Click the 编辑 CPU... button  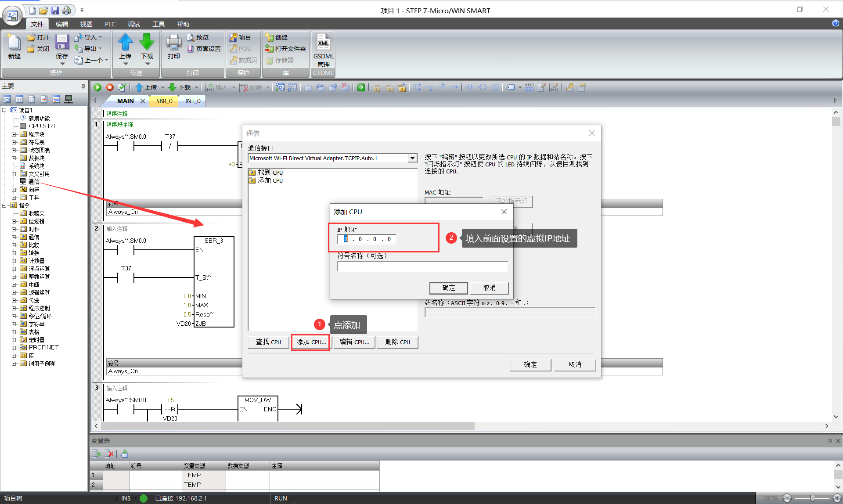(x=354, y=342)
